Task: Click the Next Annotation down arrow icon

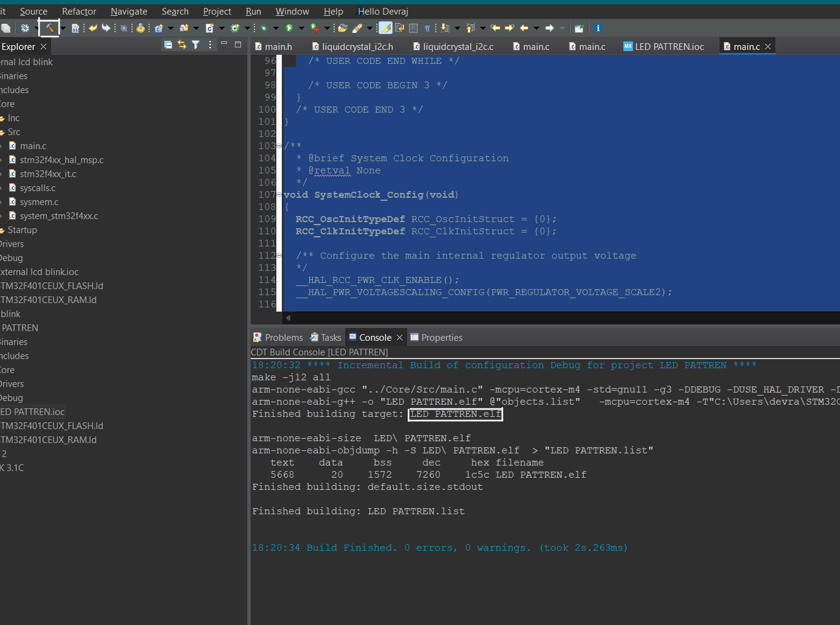Action: click(x=445, y=28)
